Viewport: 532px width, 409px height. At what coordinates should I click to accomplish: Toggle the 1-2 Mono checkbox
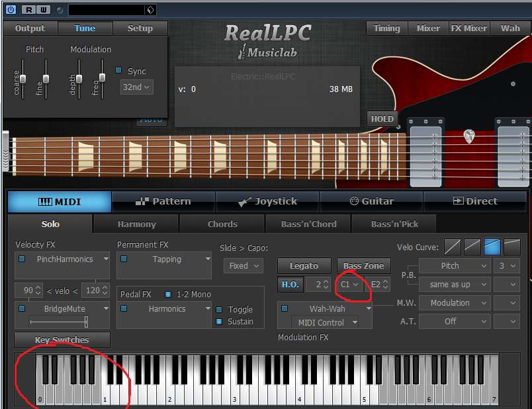point(167,295)
